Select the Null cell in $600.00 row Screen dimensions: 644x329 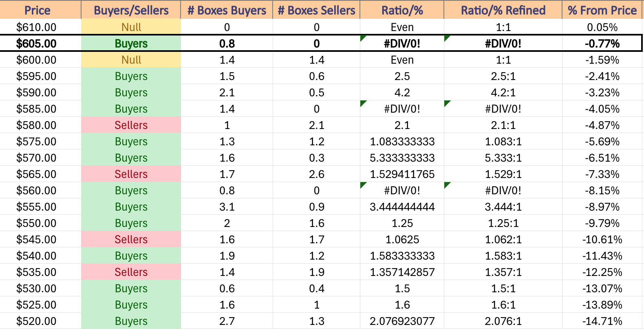[x=131, y=60]
